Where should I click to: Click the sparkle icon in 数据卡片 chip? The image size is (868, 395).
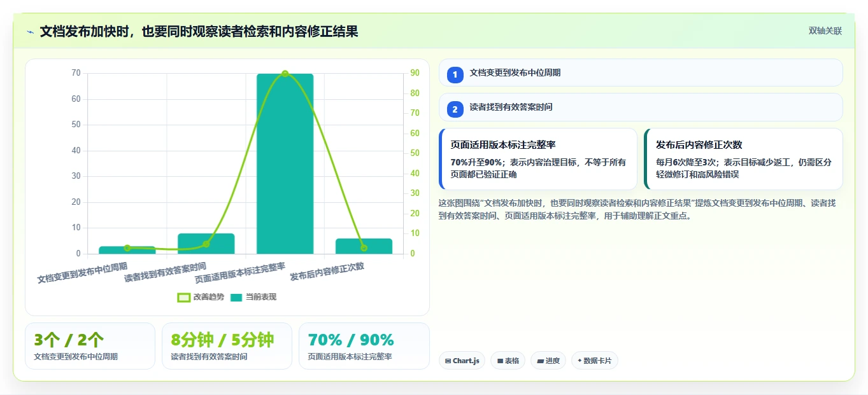pos(580,361)
